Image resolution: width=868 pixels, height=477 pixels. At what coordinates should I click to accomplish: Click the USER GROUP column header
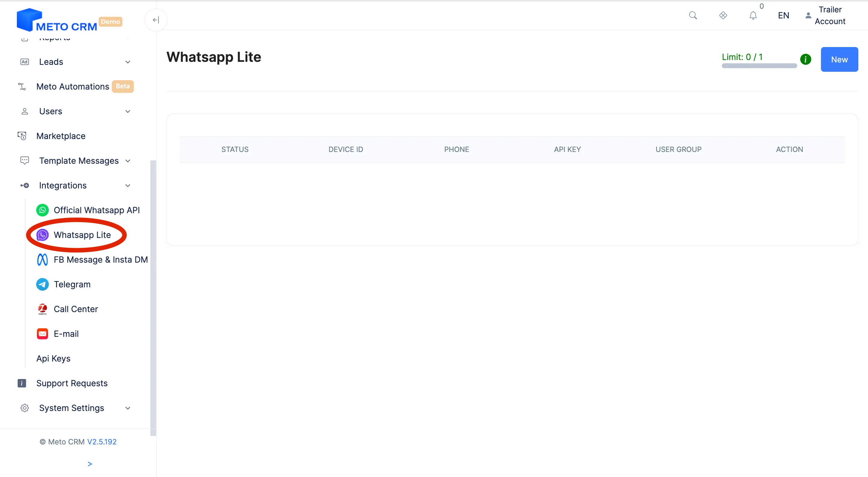(x=678, y=149)
